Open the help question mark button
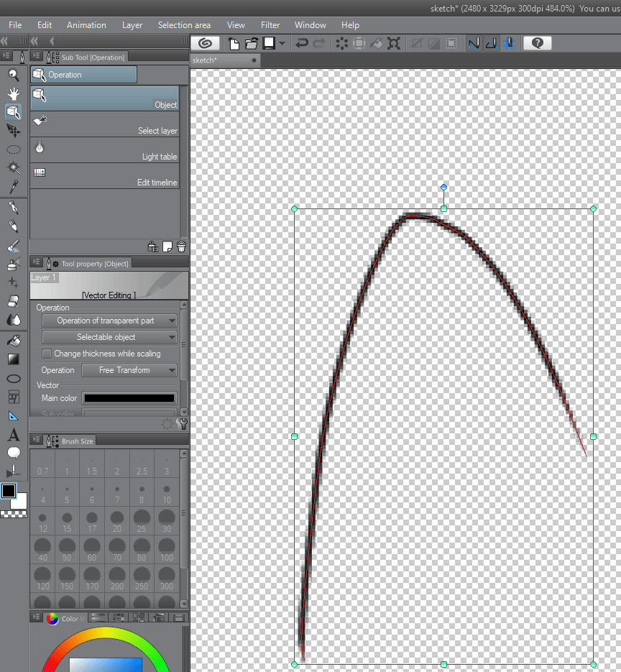The image size is (621, 672). click(x=537, y=44)
